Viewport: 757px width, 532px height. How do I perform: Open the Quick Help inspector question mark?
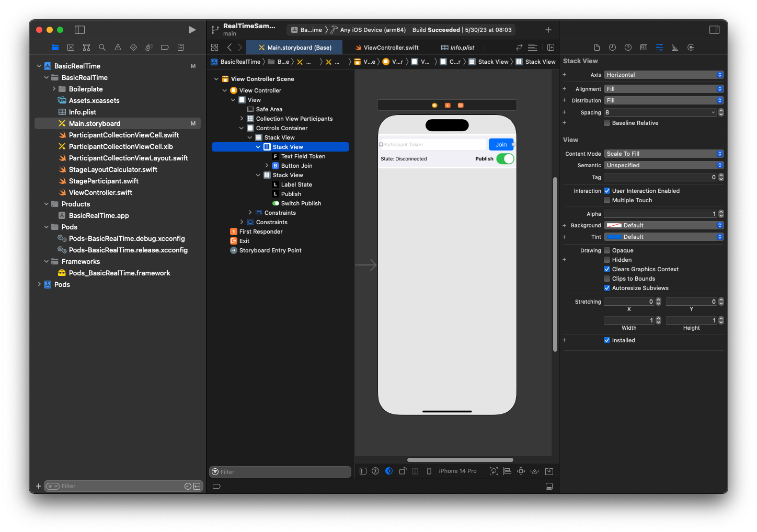click(628, 47)
